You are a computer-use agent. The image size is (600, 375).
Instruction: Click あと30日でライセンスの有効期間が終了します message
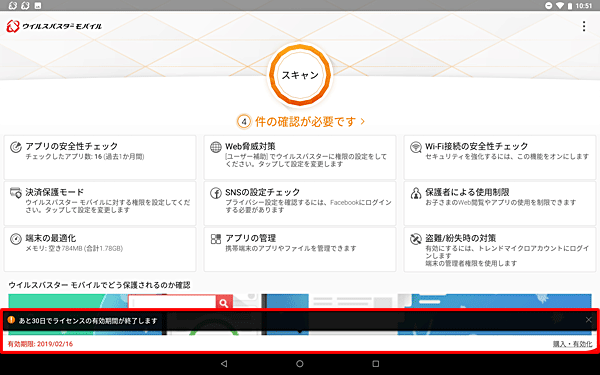coord(88,321)
